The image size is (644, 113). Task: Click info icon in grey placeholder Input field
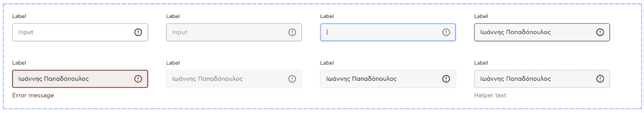(x=292, y=32)
